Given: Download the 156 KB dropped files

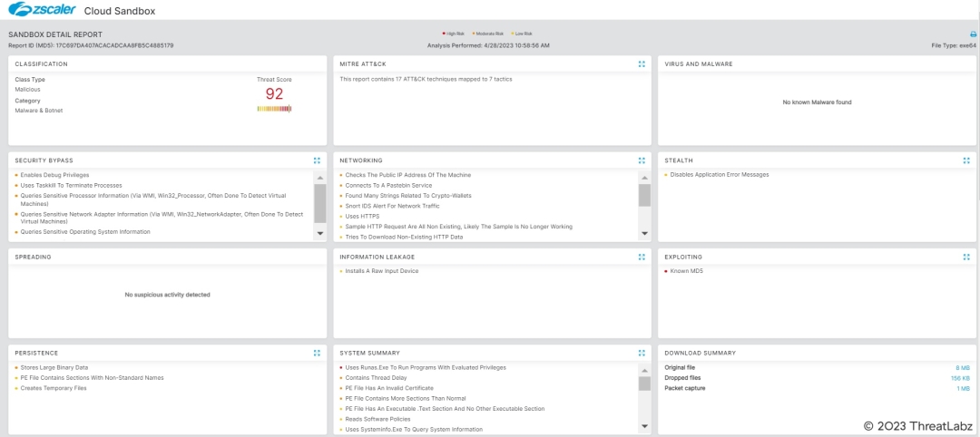Looking at the screenshot, I should [x=960, y=378].
